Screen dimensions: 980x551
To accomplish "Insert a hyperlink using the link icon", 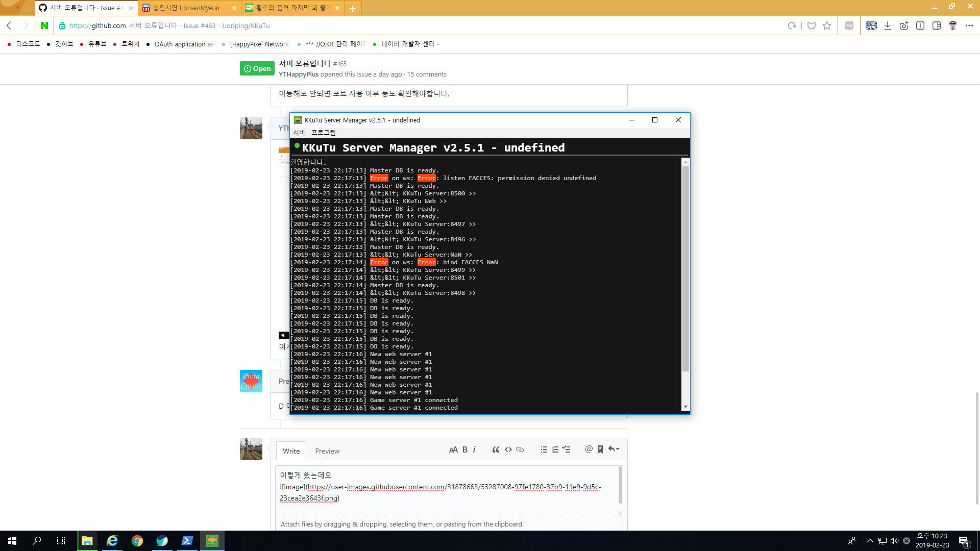I will click(x=520, y=449).
